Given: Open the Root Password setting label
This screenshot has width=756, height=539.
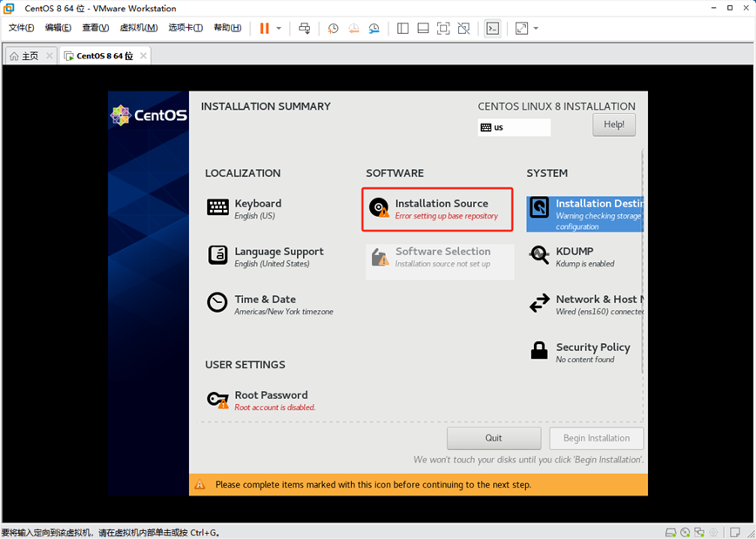Looking at the screenshot, I should (x=271, y=394).
